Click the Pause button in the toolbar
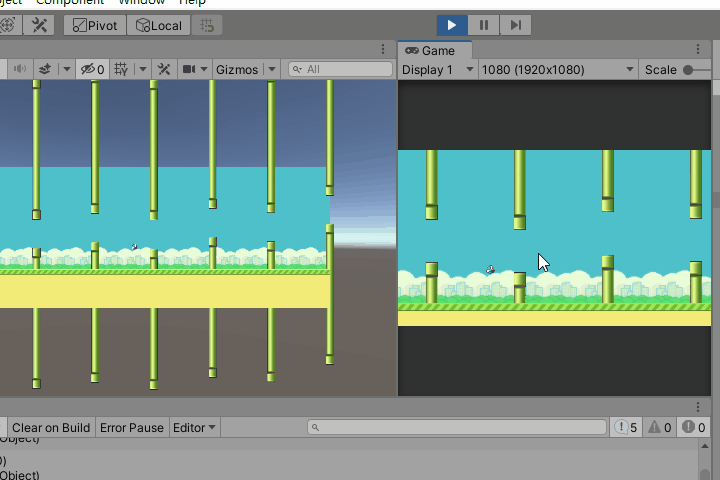This screenshot has width=720, height=480. pyautogui.click(x=484, y=25)
